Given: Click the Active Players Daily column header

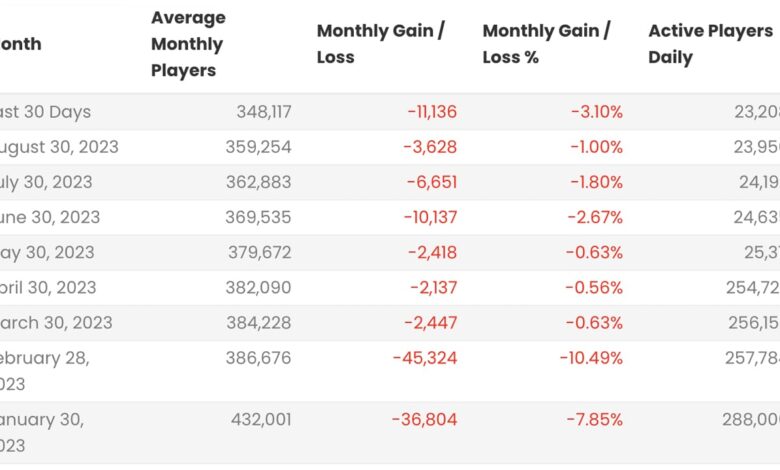Looking at the screenshot, I should pyautogui.click(x=710, y=44).
